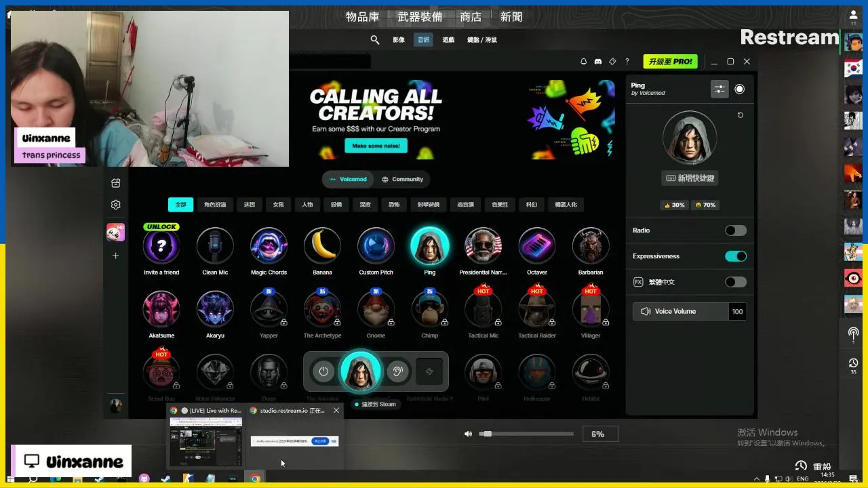Image resolution: width=868 pixels, height=488 pixels.
Task: Open the help question mark icon
Action: 627,62
